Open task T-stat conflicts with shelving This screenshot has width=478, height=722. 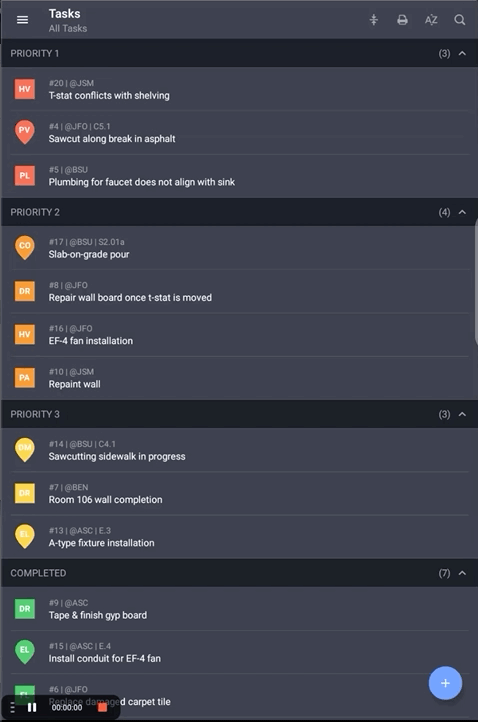[239, 89]
